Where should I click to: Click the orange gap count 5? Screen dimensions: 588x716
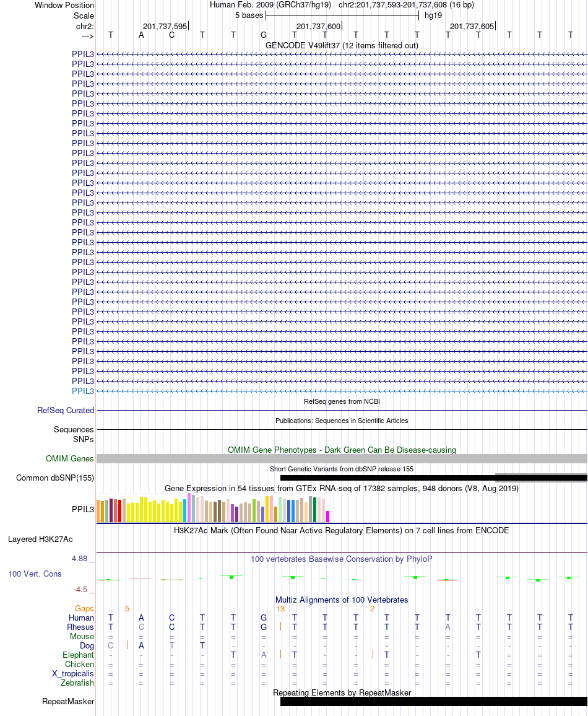pos(128,609)
